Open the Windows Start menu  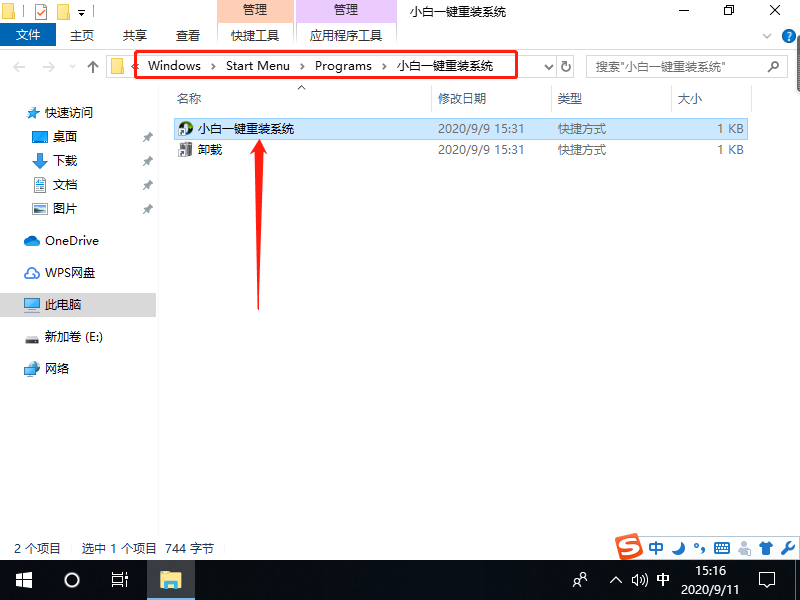click(x=23, y=580)
